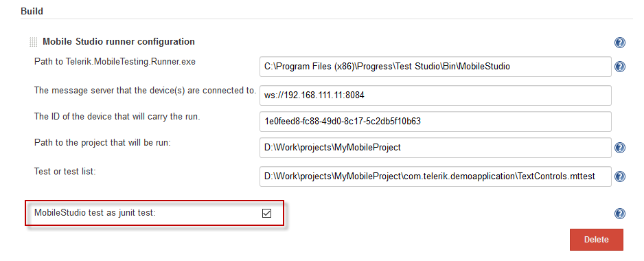Select the 'Test or test list:' label

(x=65, y=172)
